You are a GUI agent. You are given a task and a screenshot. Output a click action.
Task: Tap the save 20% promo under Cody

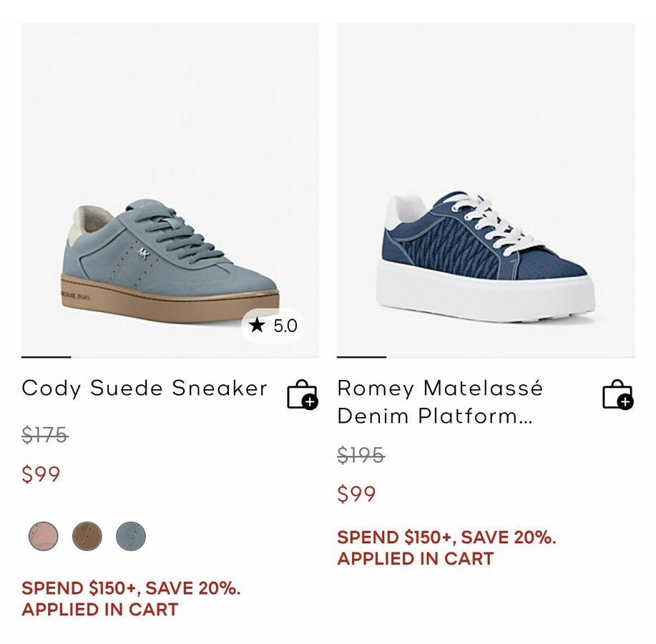131,599
